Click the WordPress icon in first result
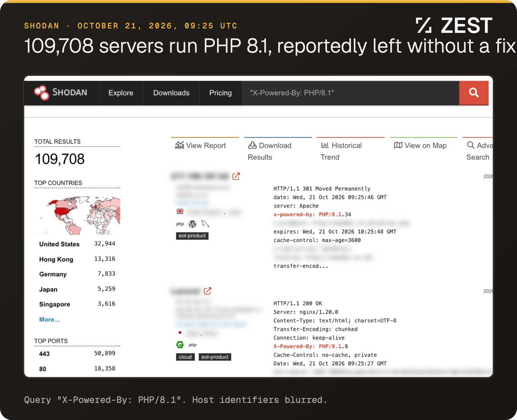 coord(193,224)
